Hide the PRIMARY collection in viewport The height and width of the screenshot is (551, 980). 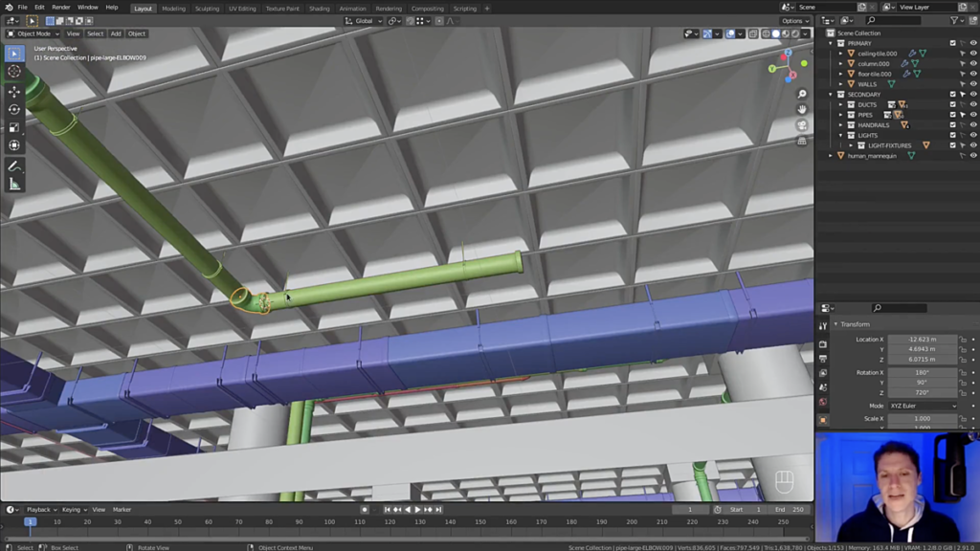pyautogui.click(x=973, y=43)
